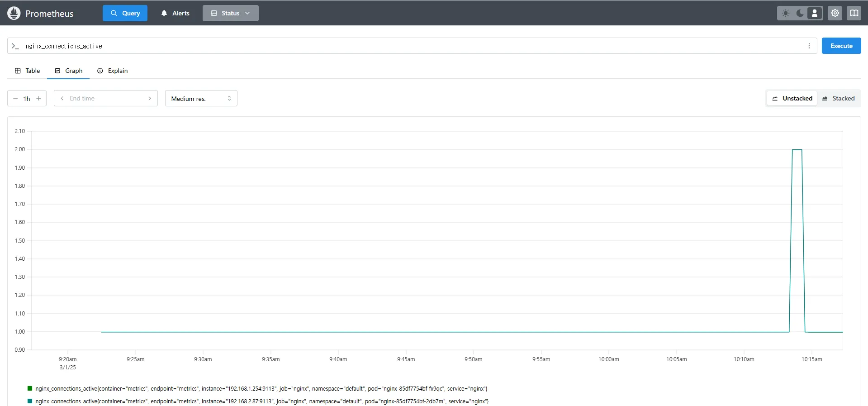This screenshot has width=868, height=406.
Task: Select the Graph tab
Action: pyautogui.click(x=68, y=71)
